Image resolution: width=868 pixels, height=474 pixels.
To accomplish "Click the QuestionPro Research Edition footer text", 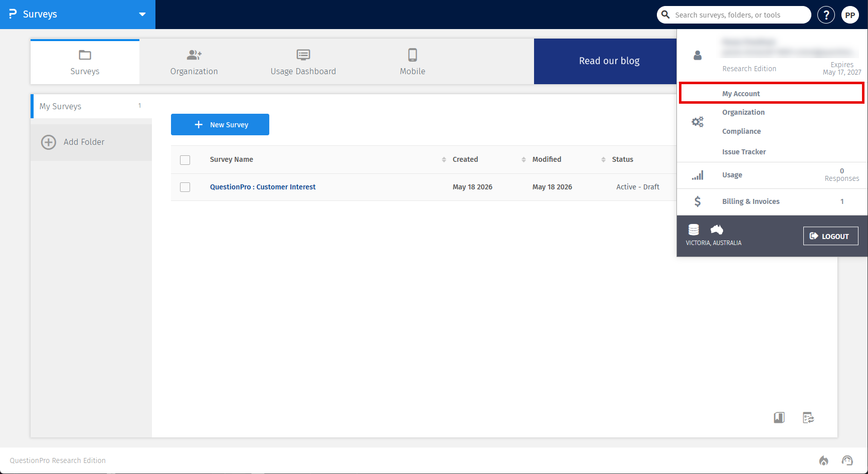I will click(58, 460).
